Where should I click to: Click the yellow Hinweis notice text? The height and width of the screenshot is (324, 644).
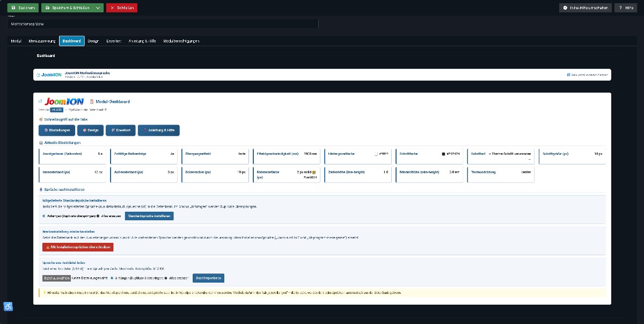click(223, 293)
